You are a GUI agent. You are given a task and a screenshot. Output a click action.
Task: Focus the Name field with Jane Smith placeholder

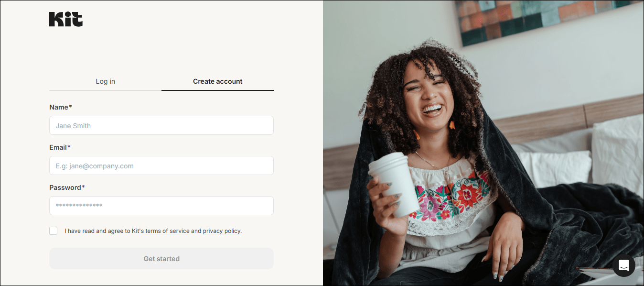[x=161, y=125]
